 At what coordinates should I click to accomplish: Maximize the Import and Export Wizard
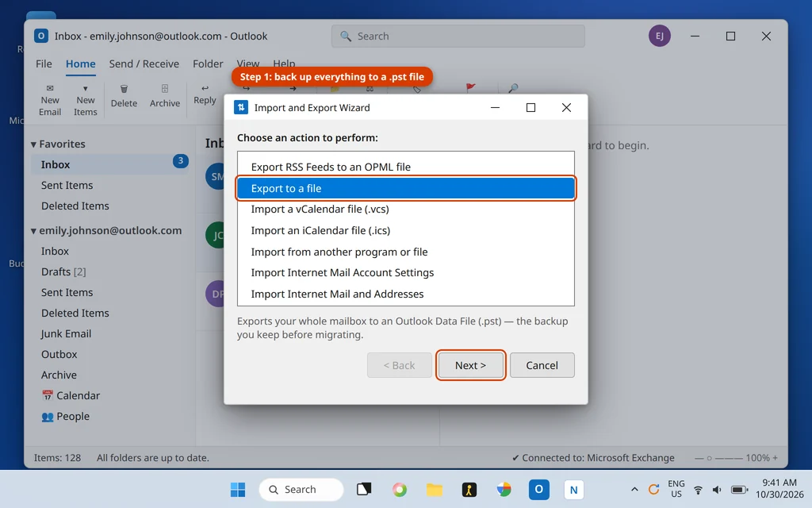530,107
